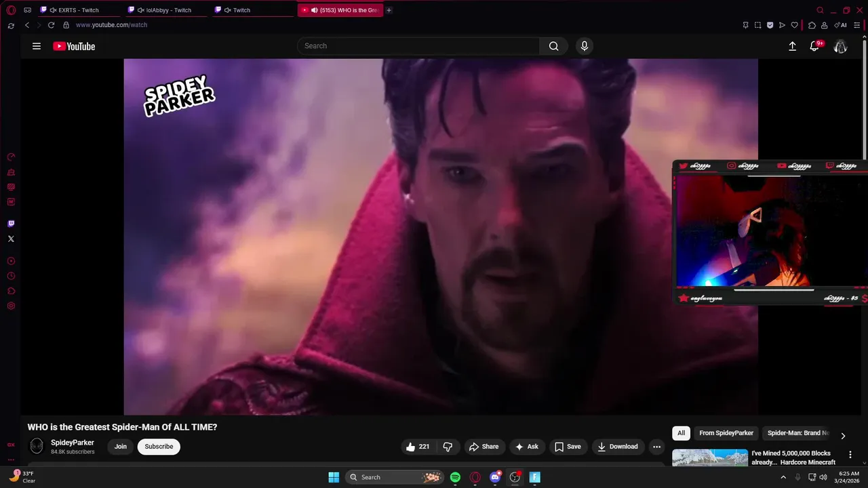The width and height of the screenshot is (868, 488).
Task: Open Twitch panel in Opera sidebar
Action: (x=11, y=224)
